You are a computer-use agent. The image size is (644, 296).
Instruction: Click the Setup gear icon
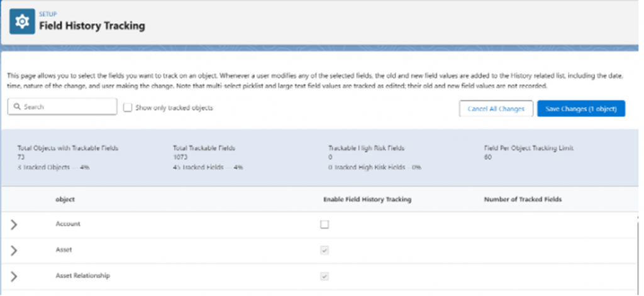pos(22,21)
